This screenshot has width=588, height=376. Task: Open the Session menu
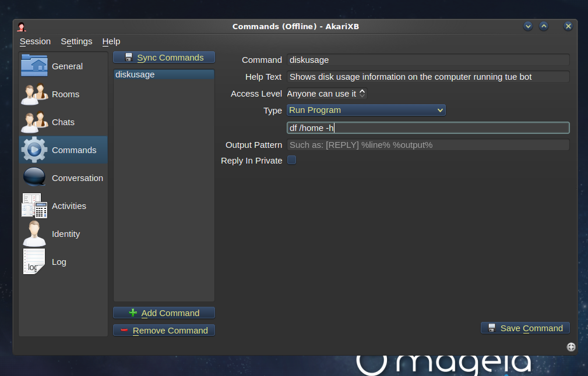(x=35, y=41)
